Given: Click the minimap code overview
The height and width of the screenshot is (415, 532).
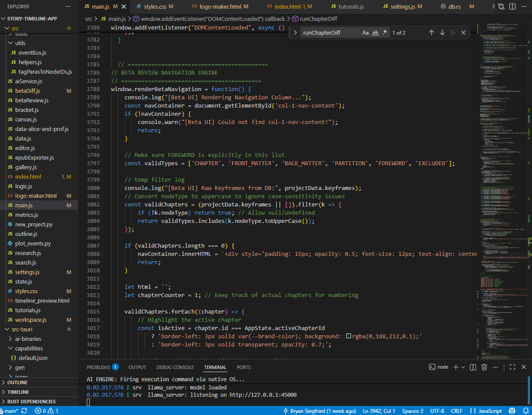Looking at the screenshot, I should (503, 191).
